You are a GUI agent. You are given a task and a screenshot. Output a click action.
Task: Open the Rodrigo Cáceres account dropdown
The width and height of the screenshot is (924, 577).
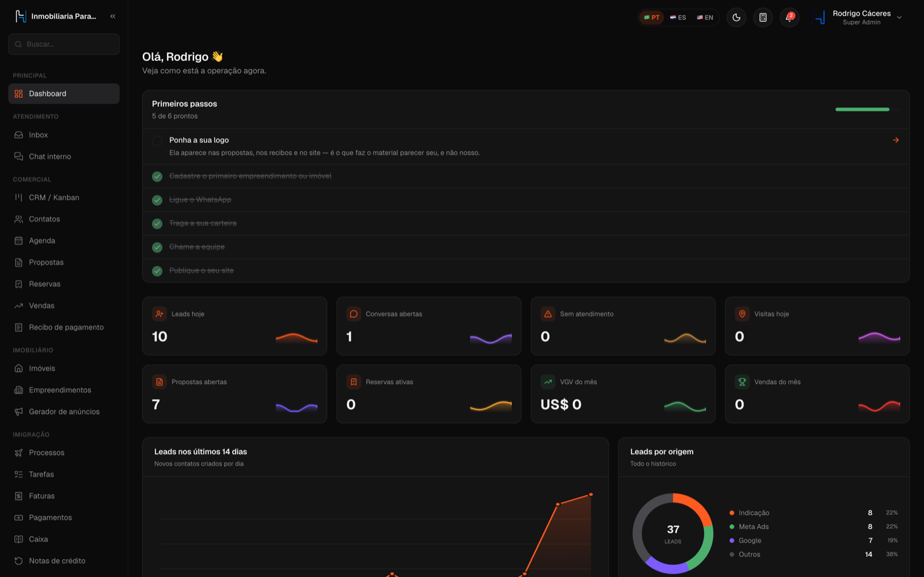click(858, 17)
